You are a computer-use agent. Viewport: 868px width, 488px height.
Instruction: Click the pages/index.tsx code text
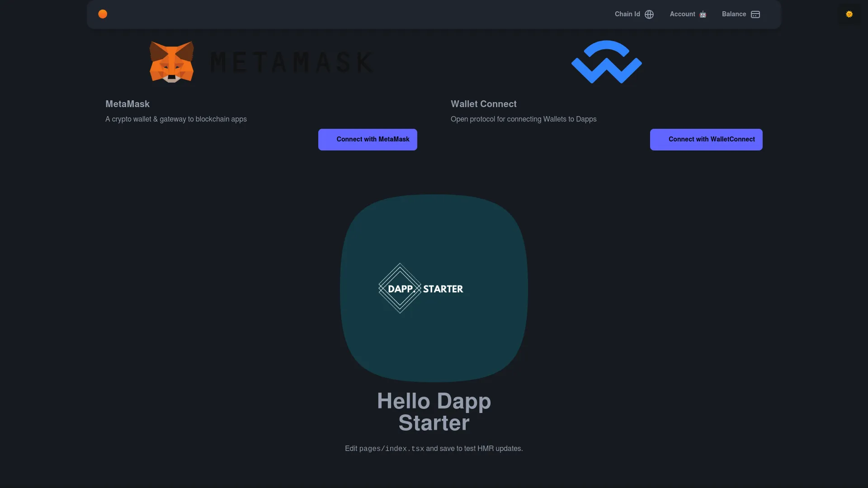pyautogui.click(x=392, y=449)
